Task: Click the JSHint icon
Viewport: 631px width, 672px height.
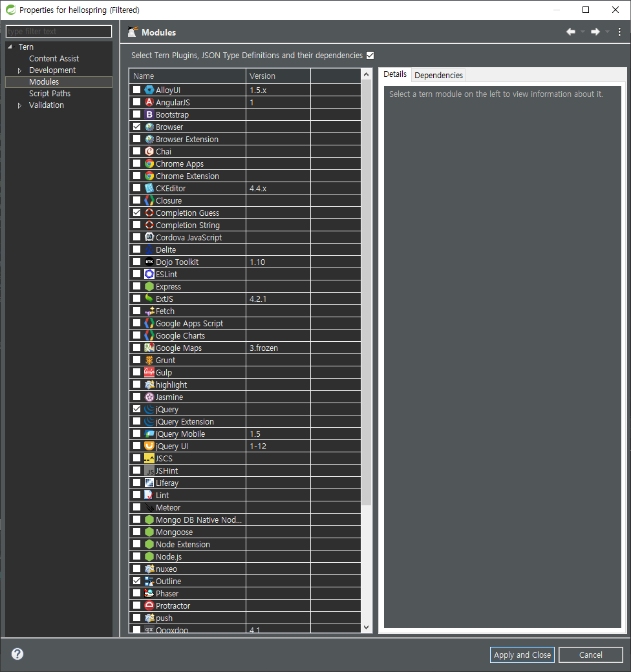Action: point(149,470)
